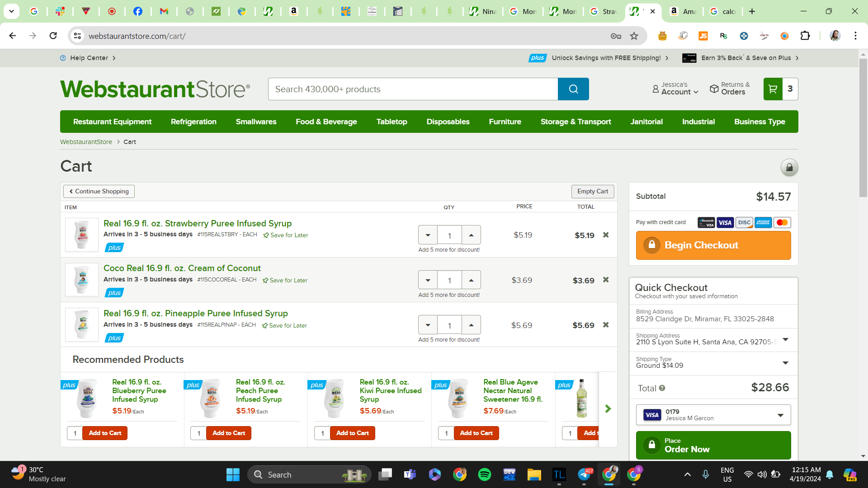Save Strawberry Syrup for later
The height and width of the screenshot is (488, 868).
286,235
